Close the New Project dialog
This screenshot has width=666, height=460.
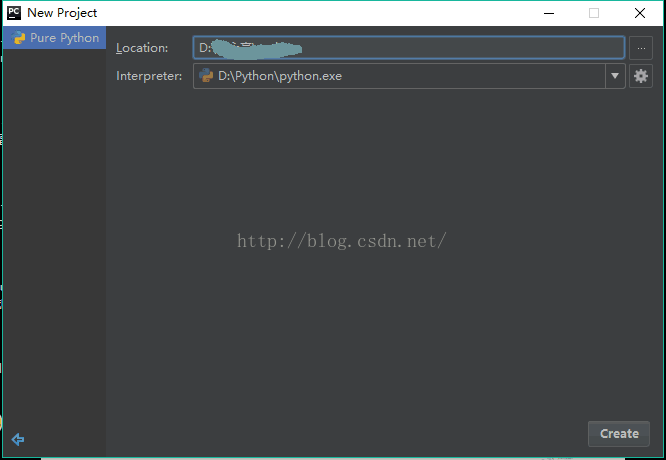[640, 13]
